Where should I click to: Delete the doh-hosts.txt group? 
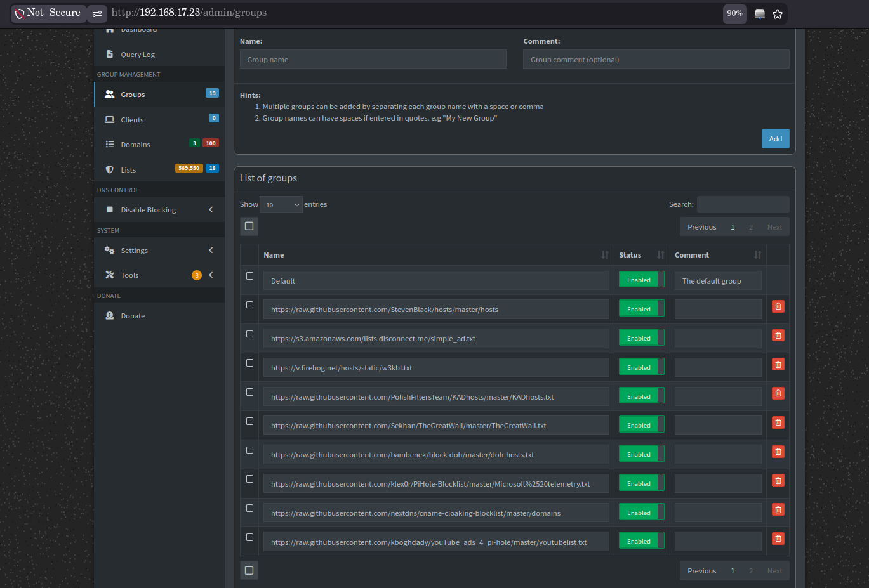coord(778,452)
